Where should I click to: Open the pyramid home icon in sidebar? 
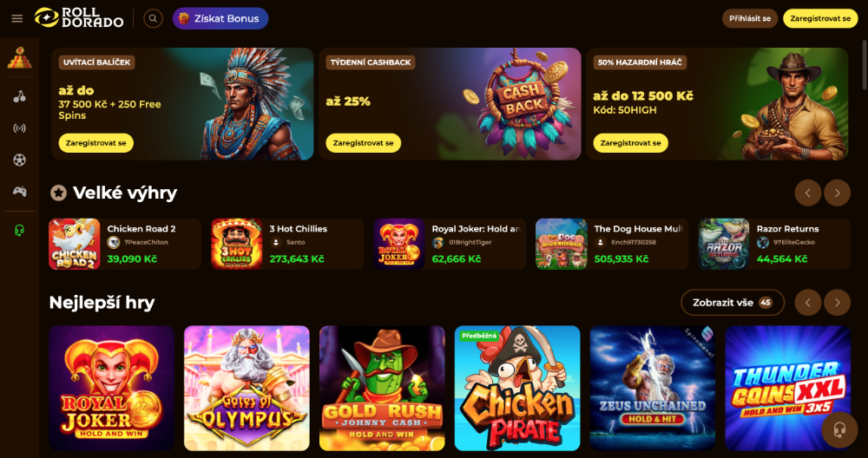coord(19,57)
